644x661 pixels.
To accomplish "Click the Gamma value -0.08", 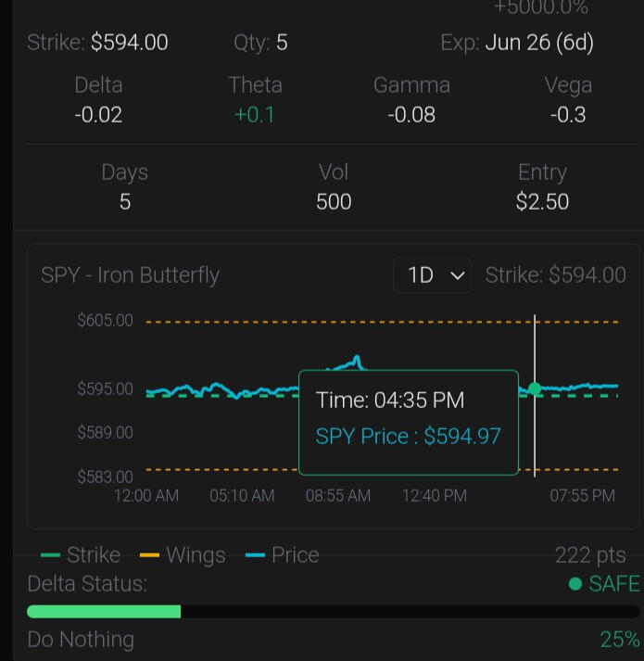I will (411, 115).
